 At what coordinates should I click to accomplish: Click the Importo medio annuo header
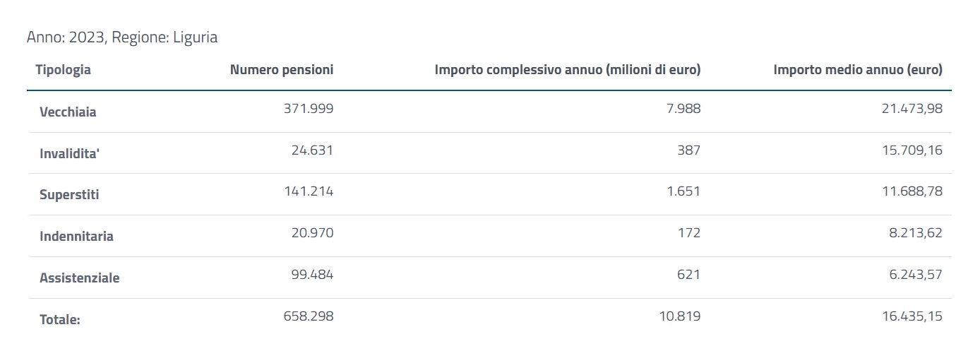(858, 70)
